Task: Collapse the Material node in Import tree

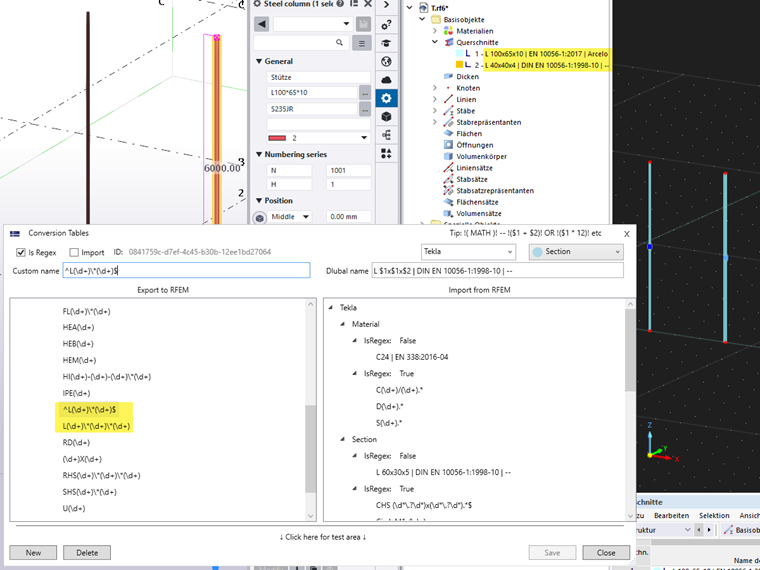Action: coord(343,324)
